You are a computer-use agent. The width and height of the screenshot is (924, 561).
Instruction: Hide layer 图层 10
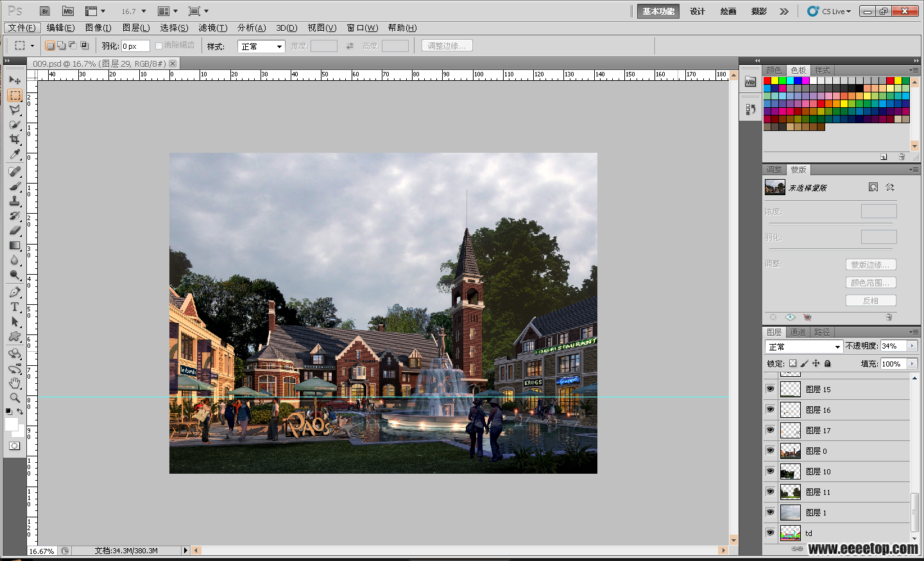coord(770,471)
